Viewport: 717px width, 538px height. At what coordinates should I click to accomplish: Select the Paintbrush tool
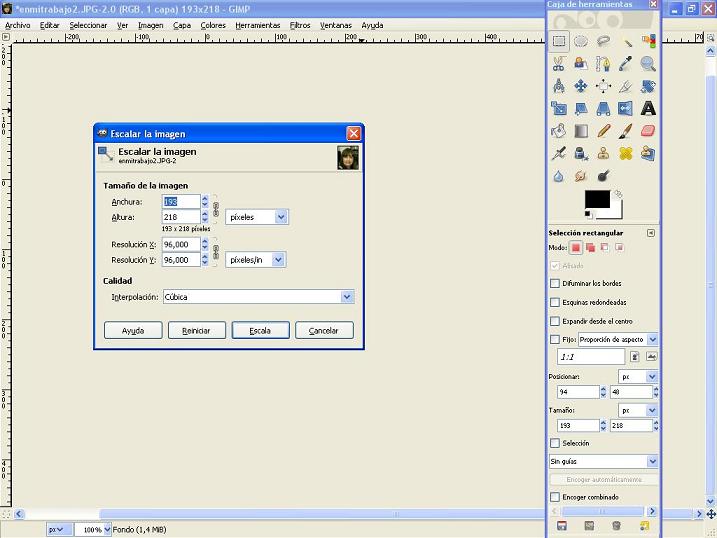tap(626, 131)
